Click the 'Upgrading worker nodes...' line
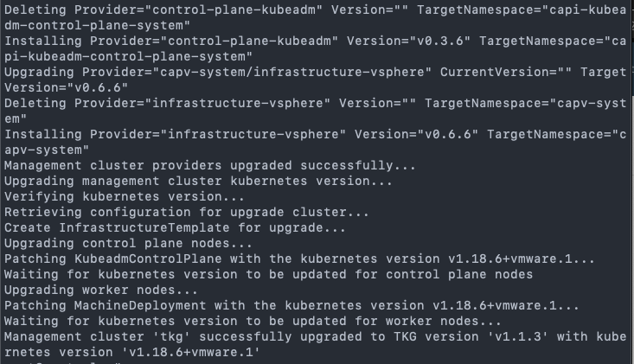 tap(101, 290)
